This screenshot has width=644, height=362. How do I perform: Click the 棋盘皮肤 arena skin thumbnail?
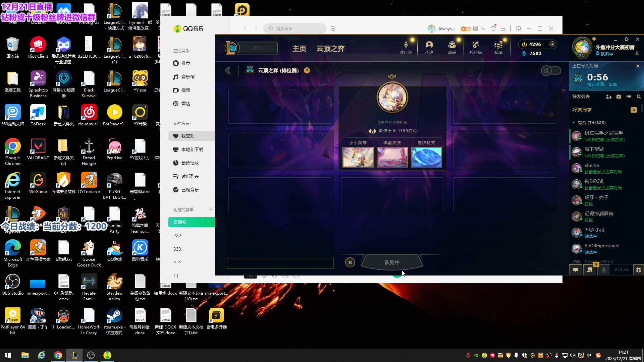click(392, 157)
